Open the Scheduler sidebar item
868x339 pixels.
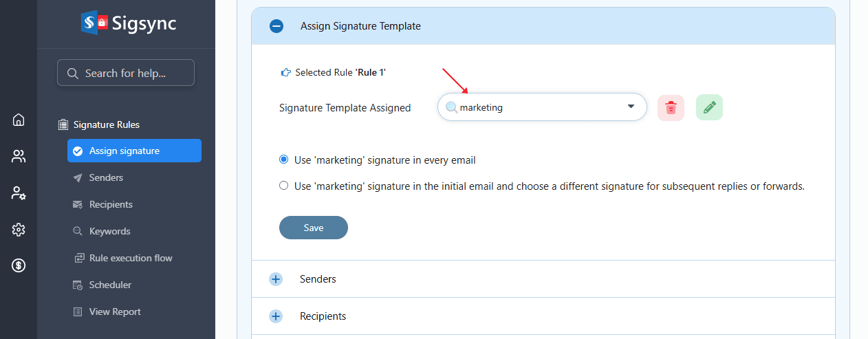point(110,285)
